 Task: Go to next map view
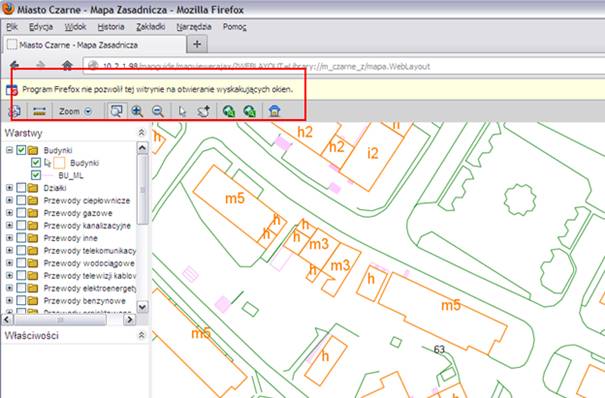point(250,111)
